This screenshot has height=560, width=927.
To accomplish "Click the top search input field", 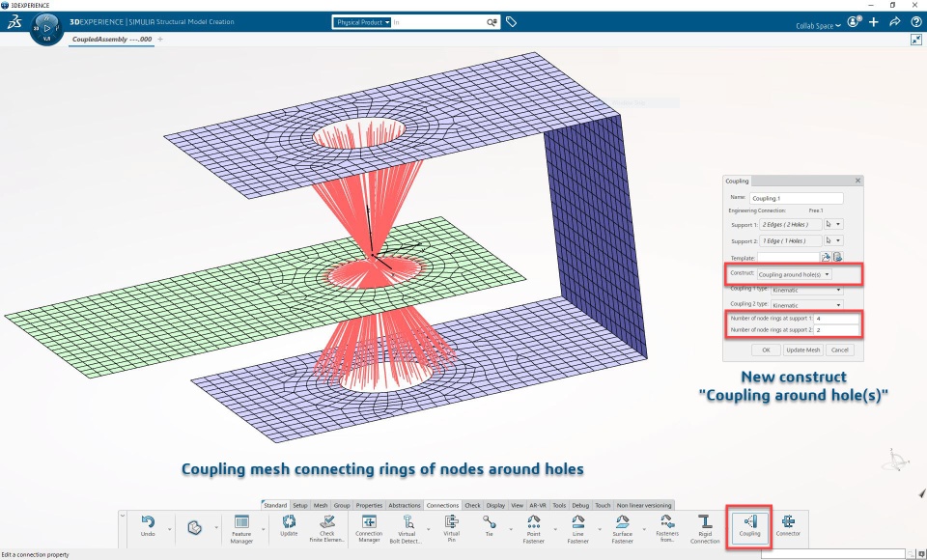I will 438,22.
